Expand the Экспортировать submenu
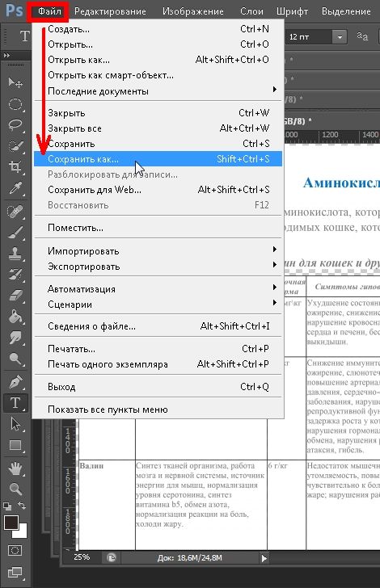Viewport: 380px width, 588px height. 275,265
